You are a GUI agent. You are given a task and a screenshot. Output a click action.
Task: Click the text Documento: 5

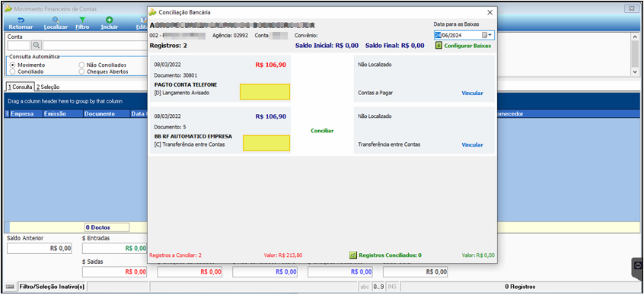(170, 127)
